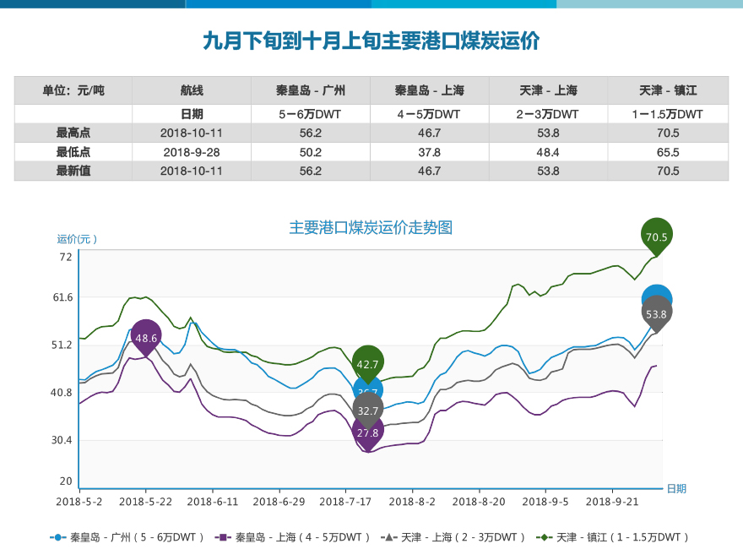Click the blue 53.8 endpoint marker
Screen dimensions: 743x560
[x=655, y=293]
